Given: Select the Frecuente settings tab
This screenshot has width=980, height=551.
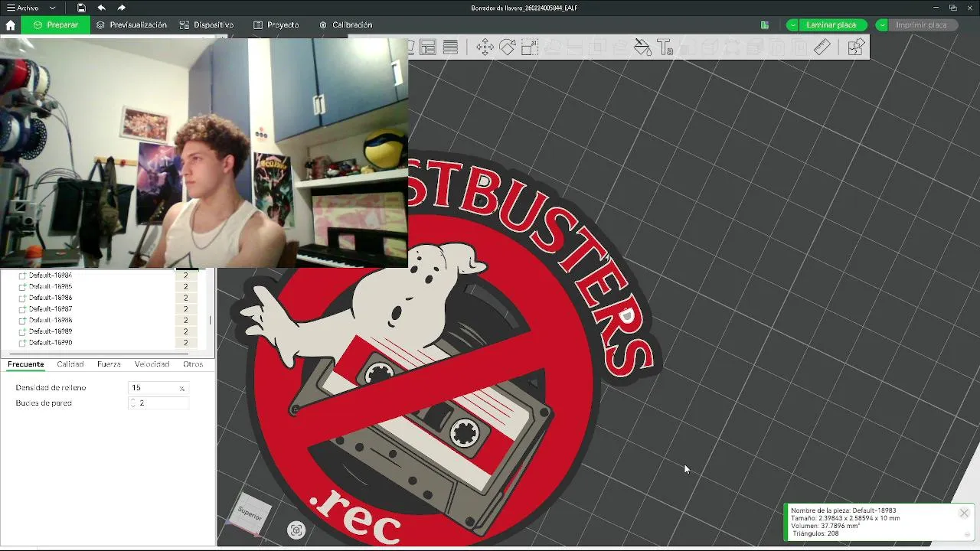Looking at the screenshot, I should pyautogui.click(x=26, y=364).
